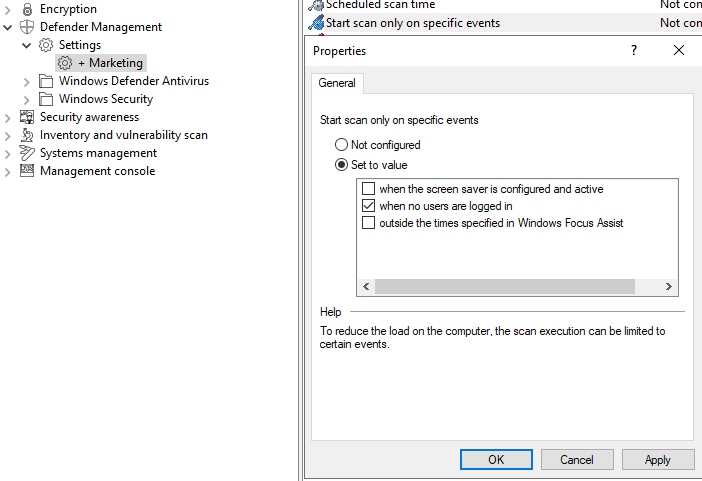Click the horizontal scrollbar in options list
Image resolution: width=702 pixels, height=481 pixels.
505,286
